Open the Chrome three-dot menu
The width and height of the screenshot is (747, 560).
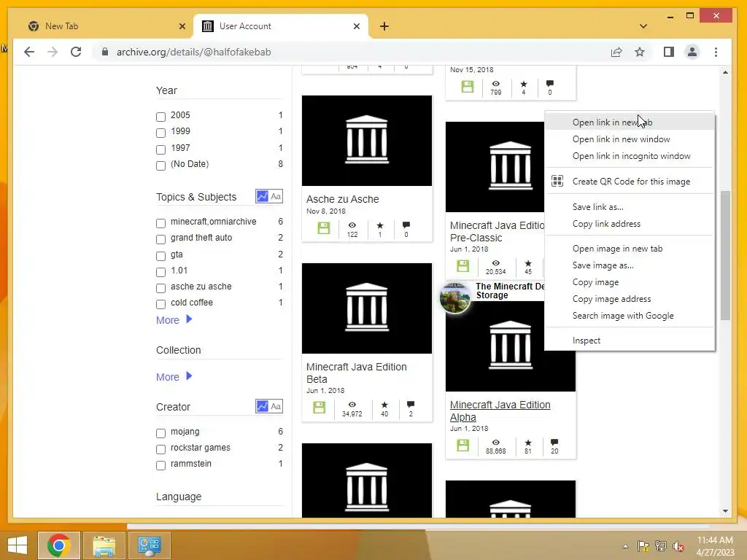tap(716, 52)
